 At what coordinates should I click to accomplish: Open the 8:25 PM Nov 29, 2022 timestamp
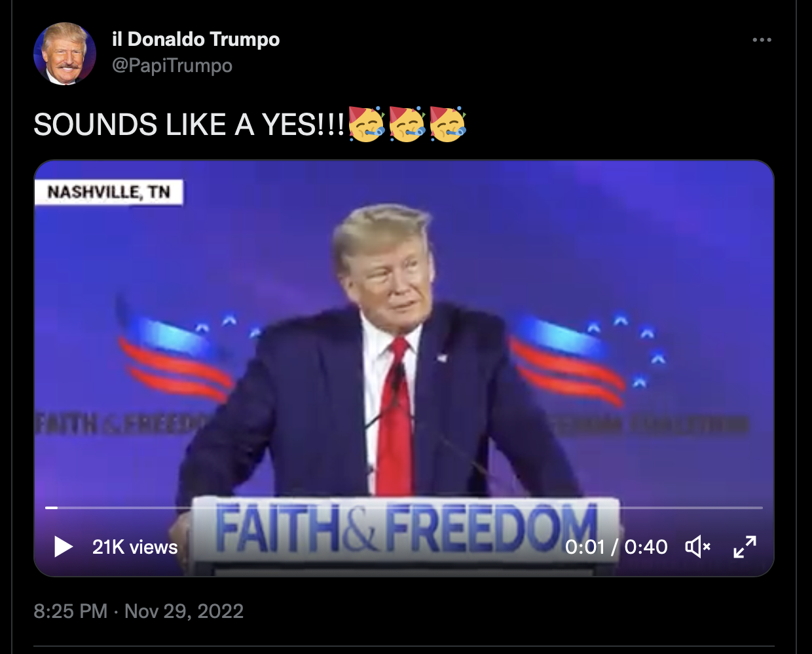138,611
